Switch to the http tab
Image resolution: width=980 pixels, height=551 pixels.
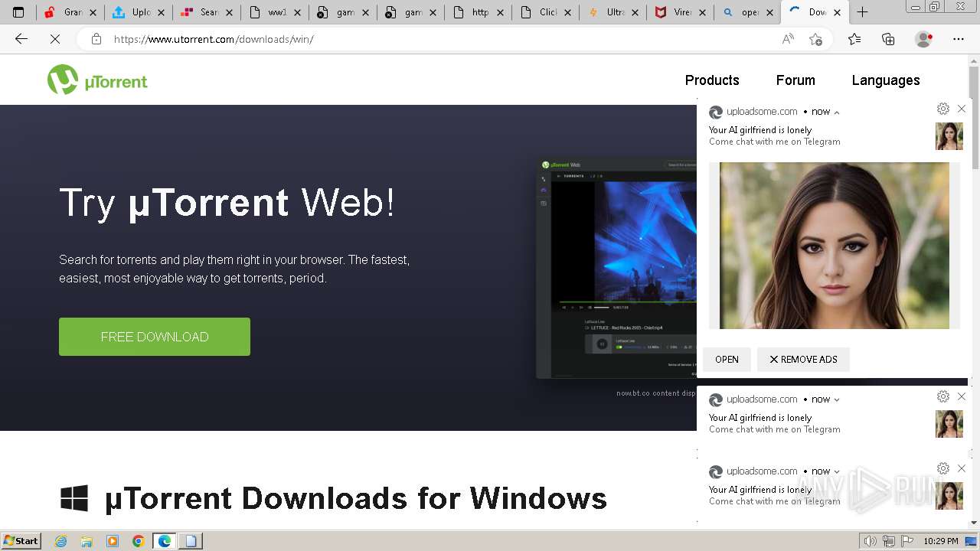[x=477, y=12]
